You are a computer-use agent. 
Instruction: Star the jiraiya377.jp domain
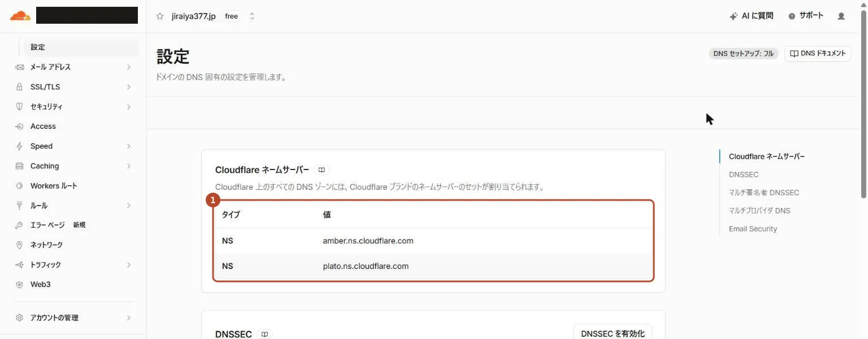point(160,16)
